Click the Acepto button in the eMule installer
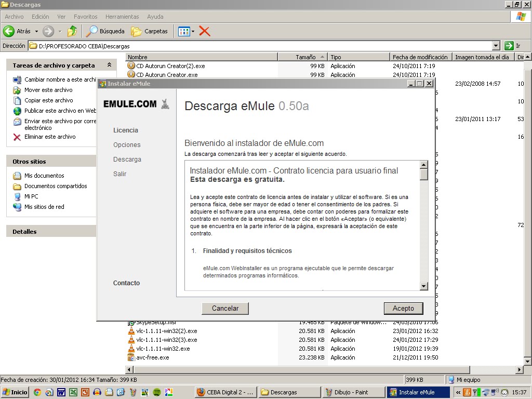Screen dimensions: 532x399 pyautogui.click(x=403, y=308)
